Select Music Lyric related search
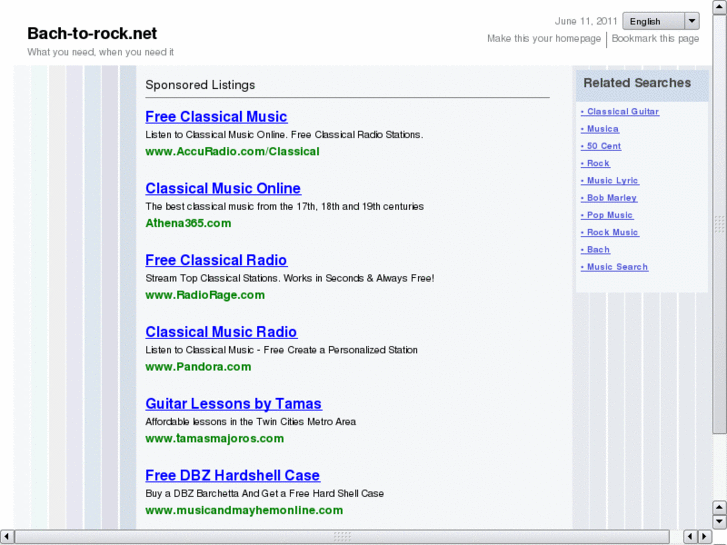Screen dimensions: 727x545 [x=610, y=180]
